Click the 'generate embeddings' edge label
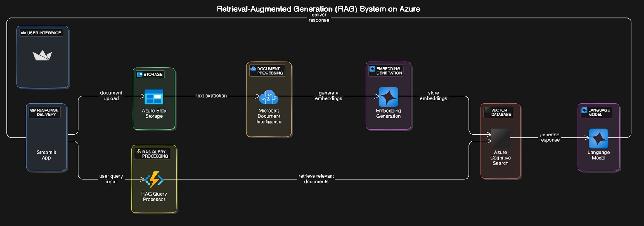Image resolution: width=644 pixels, height=226 pixels. tap(329, 96)
